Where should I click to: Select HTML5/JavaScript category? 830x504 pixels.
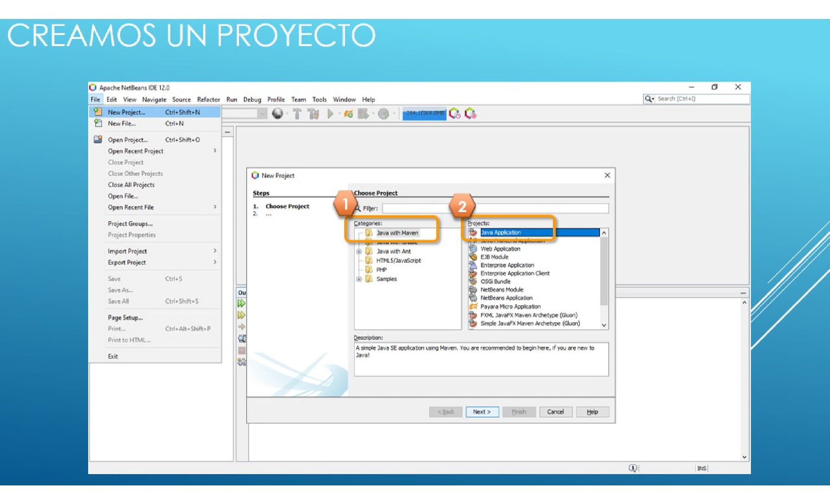tap(398, 261)
